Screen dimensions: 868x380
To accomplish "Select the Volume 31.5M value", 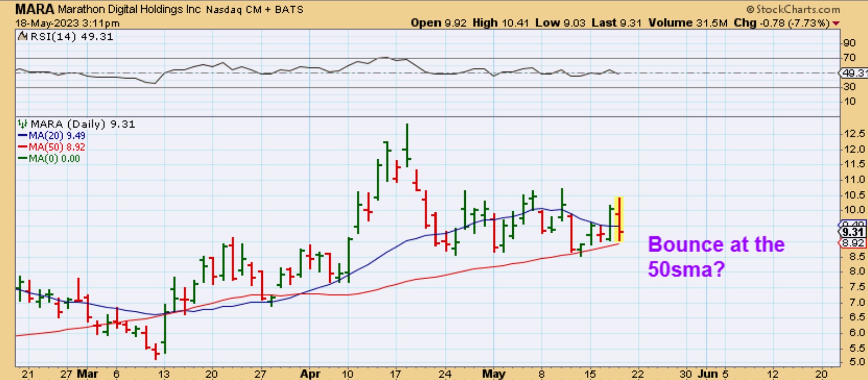I will pos(688,23).
